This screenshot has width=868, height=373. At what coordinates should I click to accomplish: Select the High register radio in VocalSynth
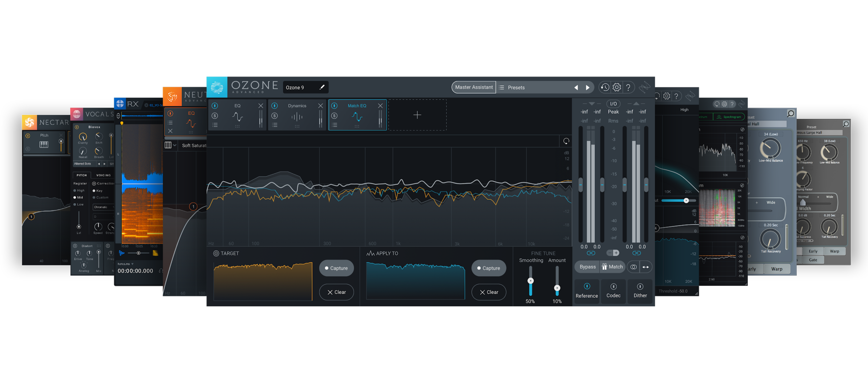pos(75,190)
